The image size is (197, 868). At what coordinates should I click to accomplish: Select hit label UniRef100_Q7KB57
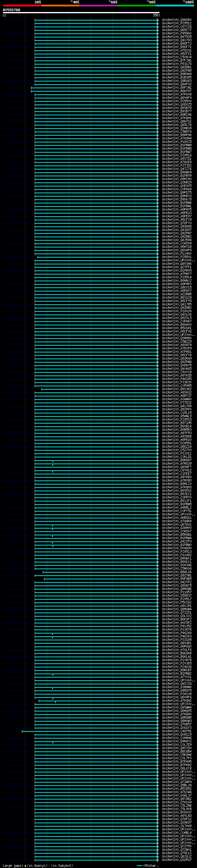tap(177, 724)
